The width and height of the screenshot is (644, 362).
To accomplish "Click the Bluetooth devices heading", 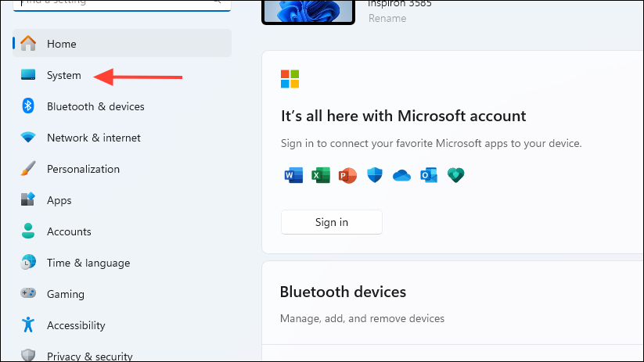I will (343, 292).
